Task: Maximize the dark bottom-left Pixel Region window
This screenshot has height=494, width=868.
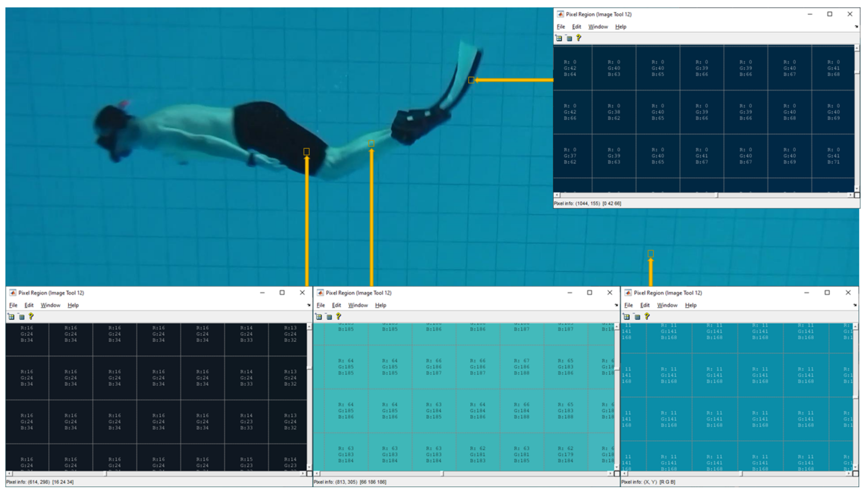Action: tap(282, 293)
